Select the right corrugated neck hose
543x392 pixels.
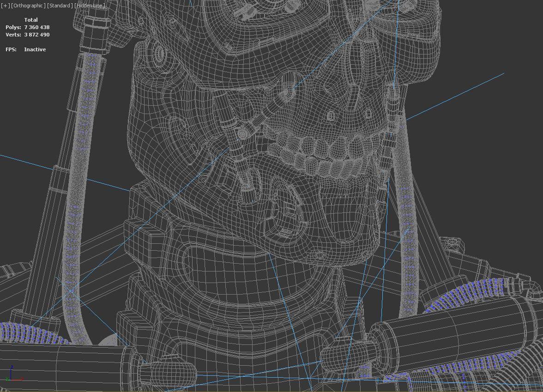pyautogui.click(x=404, y=222)
